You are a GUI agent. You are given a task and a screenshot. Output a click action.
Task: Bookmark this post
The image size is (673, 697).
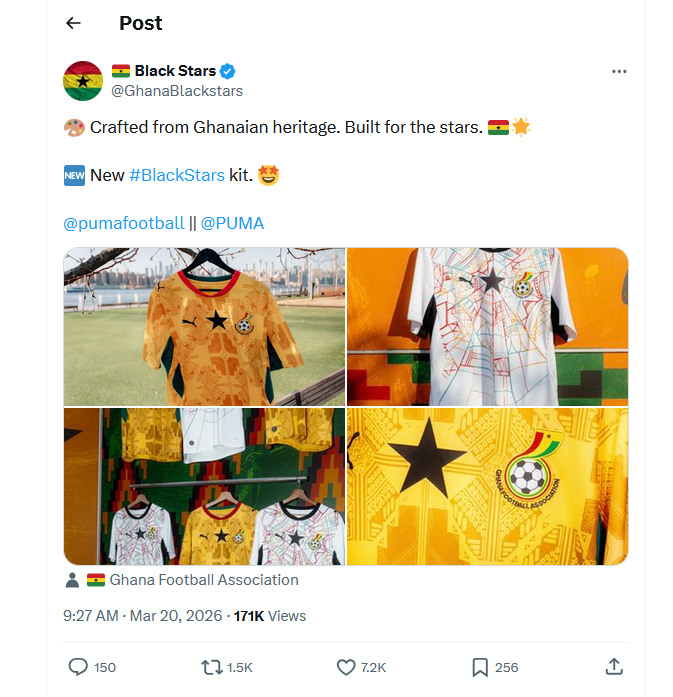pyautogui.click(x=480, y=667)
